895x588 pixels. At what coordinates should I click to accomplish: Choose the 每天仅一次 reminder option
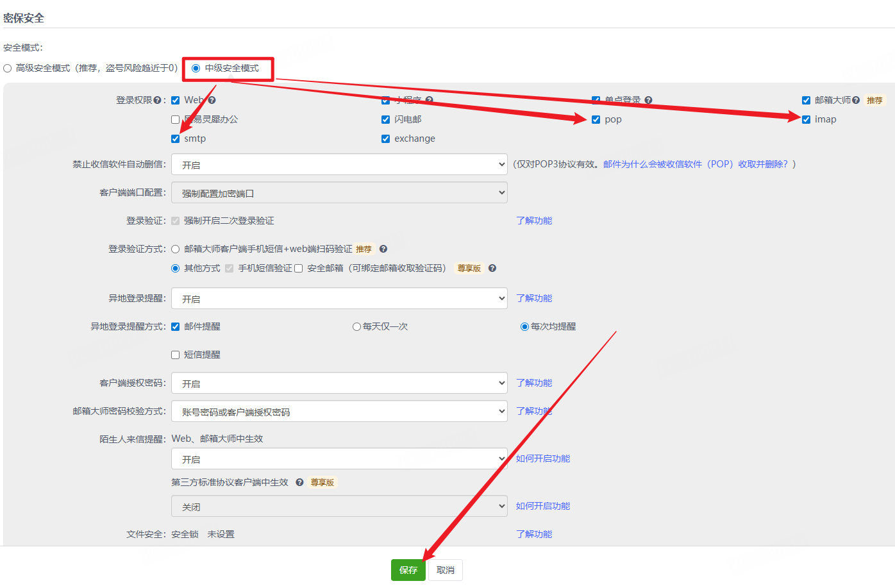[356, 326]
